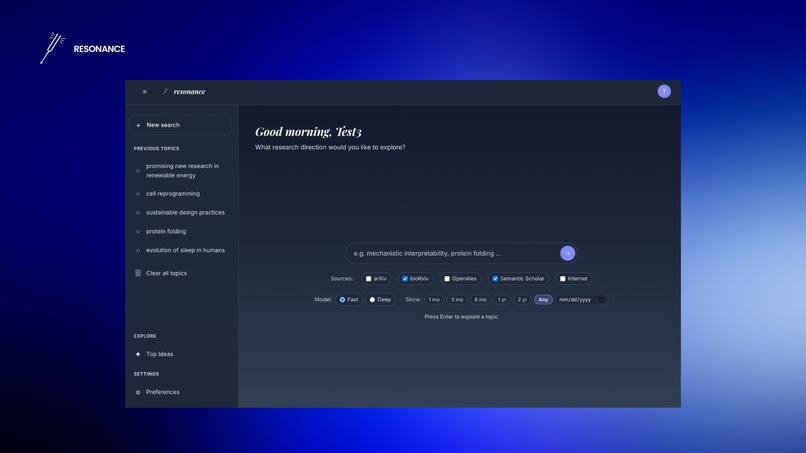Click the gear icon beside Preferences
Screen dimensions: 806x453
138,392
